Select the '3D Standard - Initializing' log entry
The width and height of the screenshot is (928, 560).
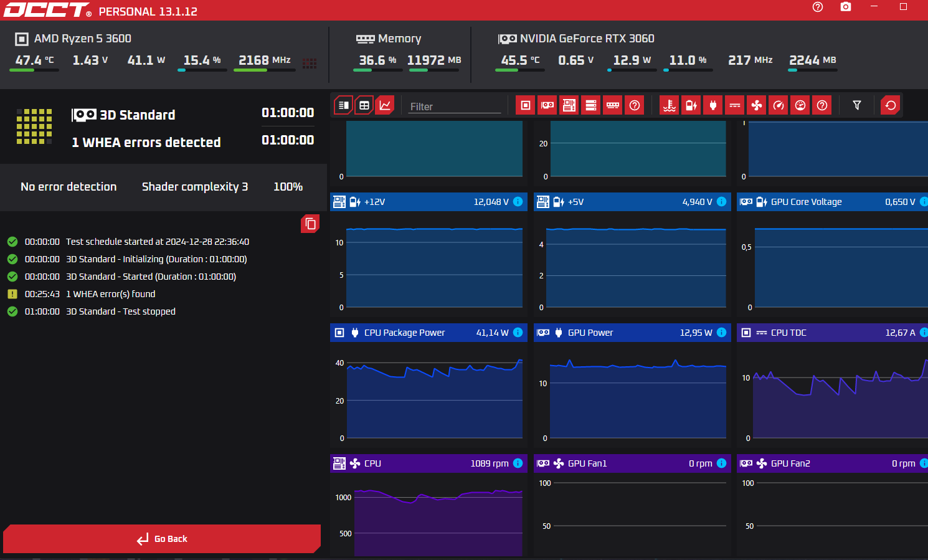(156, 259)
